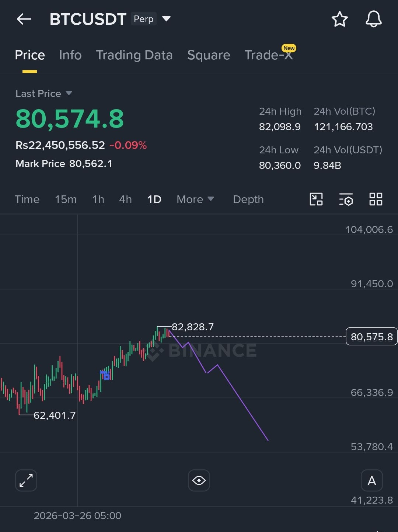Select the 1h timeframe

[98, 199]
